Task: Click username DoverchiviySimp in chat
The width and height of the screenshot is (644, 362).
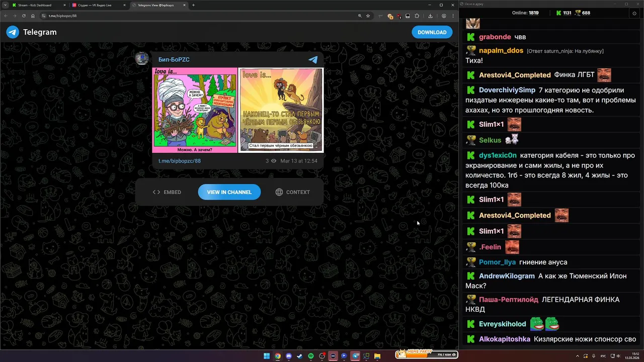Action: pyautogui.click(x=507, y=90)
